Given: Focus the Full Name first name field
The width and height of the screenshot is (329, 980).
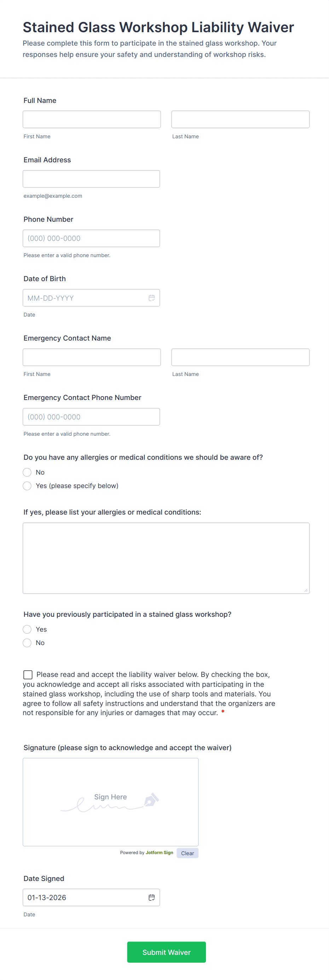Looking at the screenshot, I should pos(92,120).
